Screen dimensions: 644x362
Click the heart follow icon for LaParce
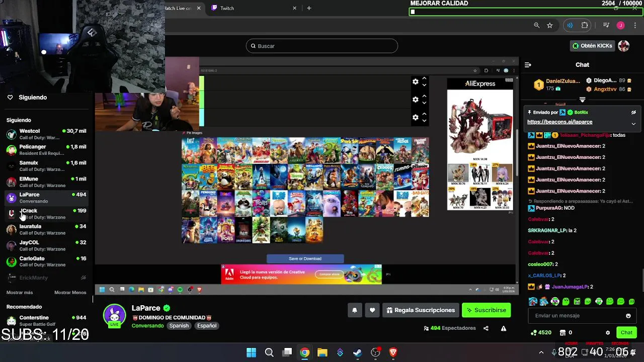point(372,310)
